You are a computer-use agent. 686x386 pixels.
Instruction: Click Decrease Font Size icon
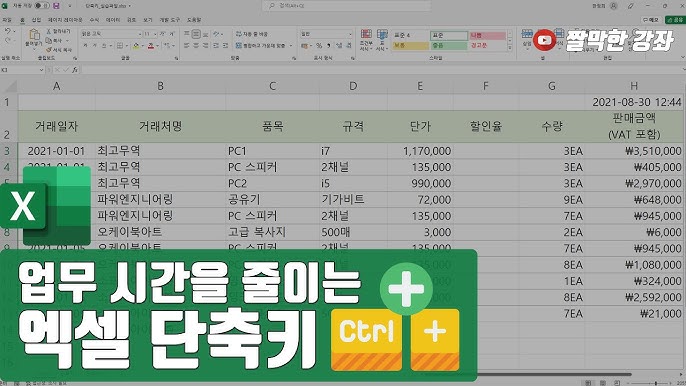point(172,34)
